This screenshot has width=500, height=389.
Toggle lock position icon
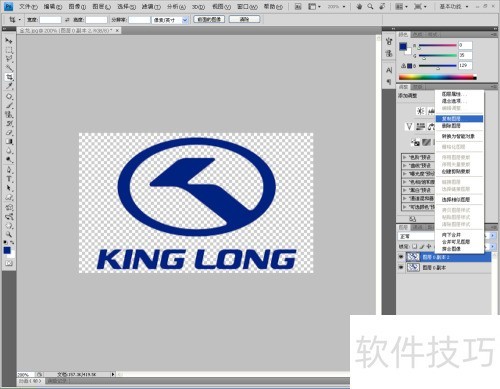(429, 247)
